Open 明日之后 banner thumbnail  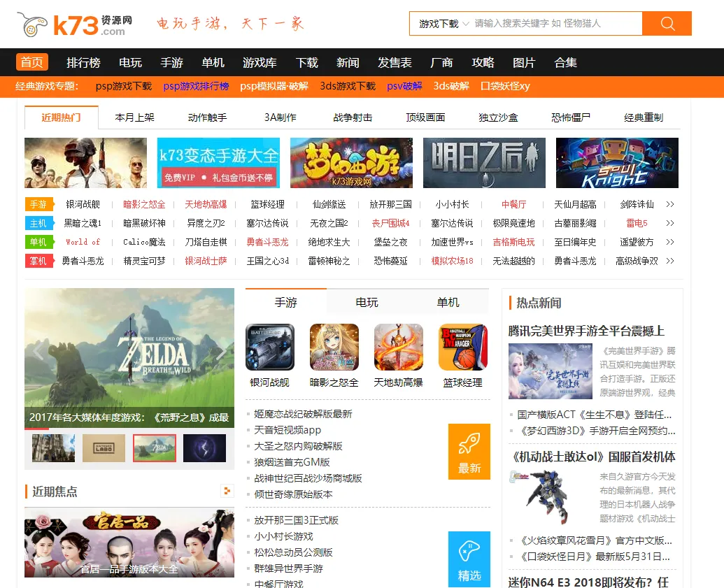tap(484, 163)
